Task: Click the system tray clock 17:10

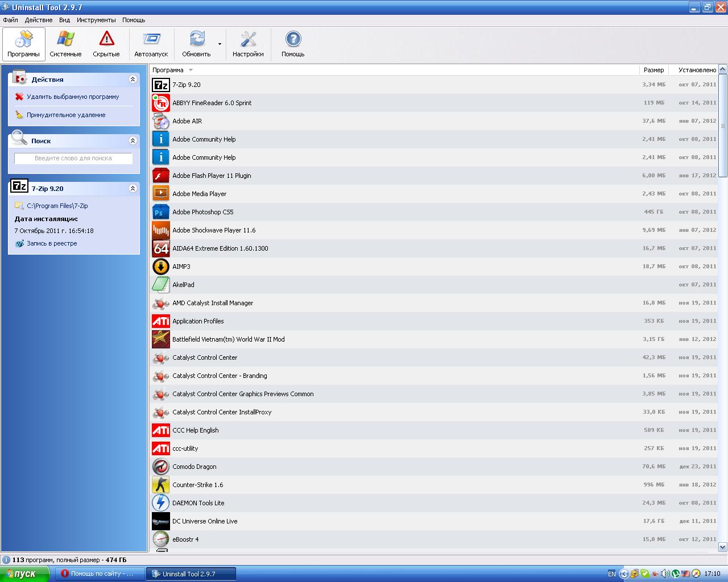Action: point(712,574)
